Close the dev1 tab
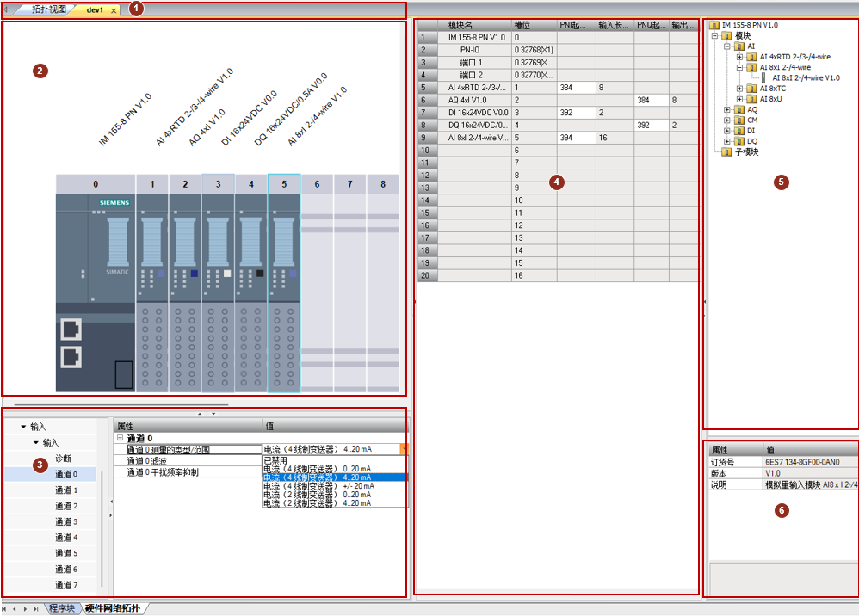The width and height of the screenshot is (859, 616). point(114,10)
